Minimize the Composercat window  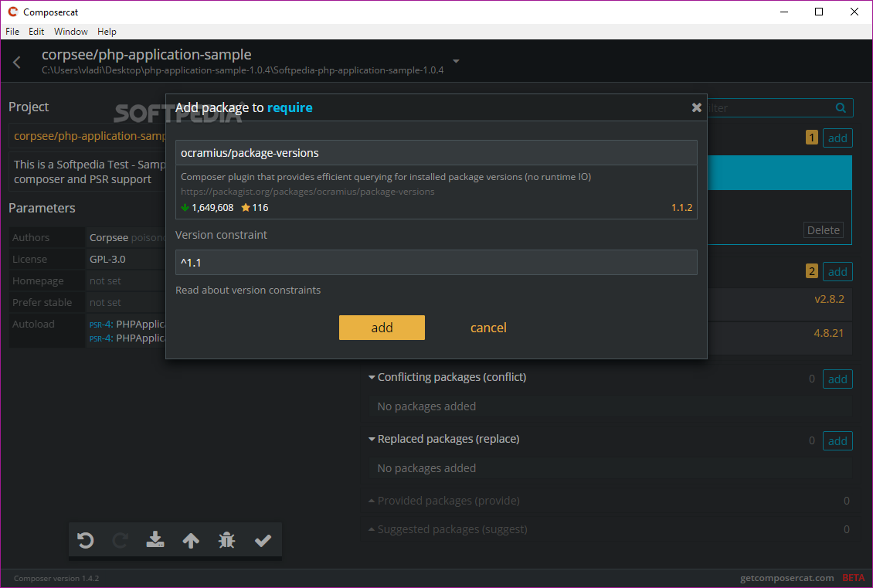tap(784, 12)
